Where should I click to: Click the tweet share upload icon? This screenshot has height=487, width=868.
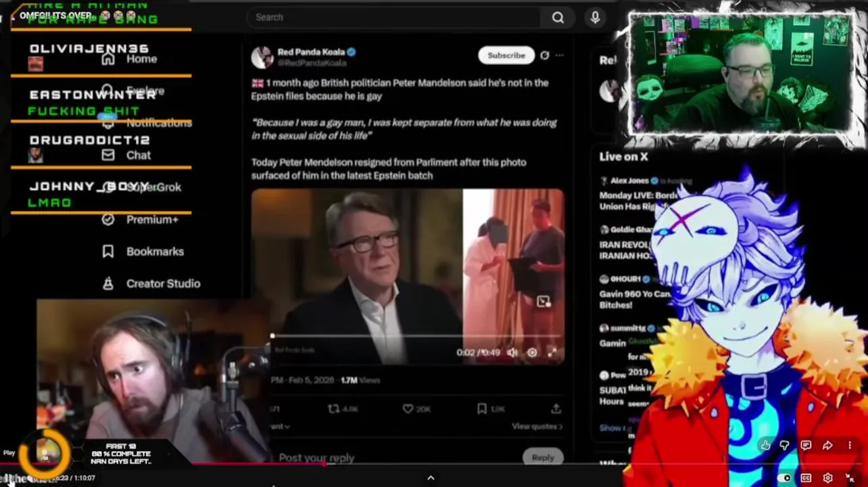click(556, 409)
